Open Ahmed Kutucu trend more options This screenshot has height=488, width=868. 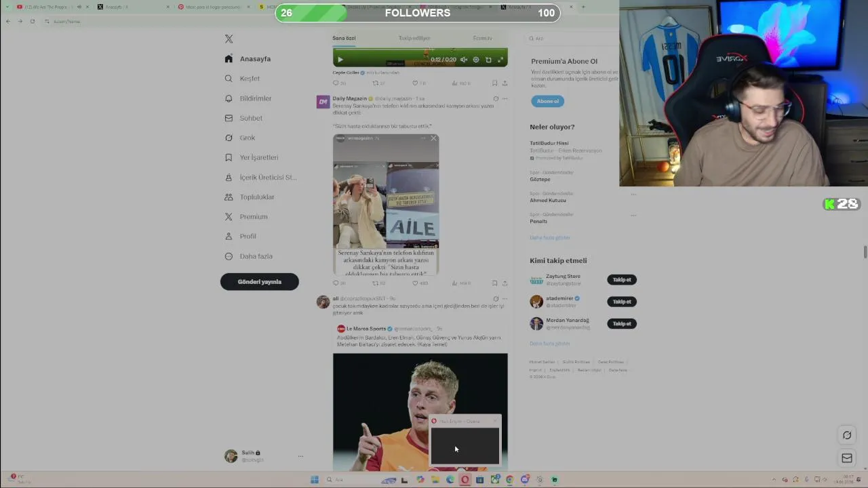(x=633, y=195)
